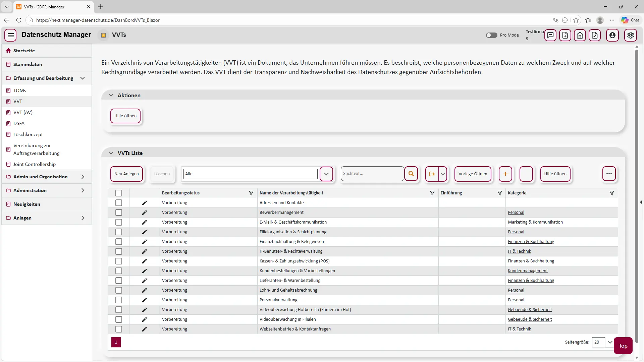Click the orange plus icon button
Image resolution: width=644 pixels, height=362 pixels.
[x=505, y=174]
